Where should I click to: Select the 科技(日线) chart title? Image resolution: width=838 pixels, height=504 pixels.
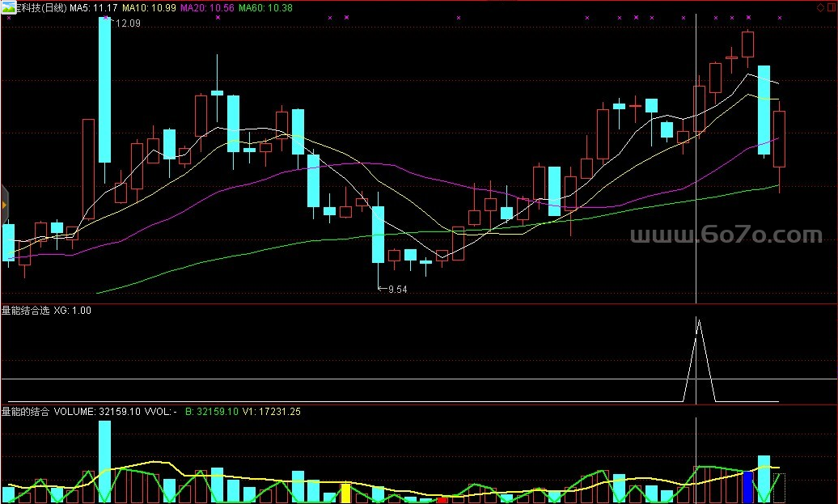tap(42, 8)
